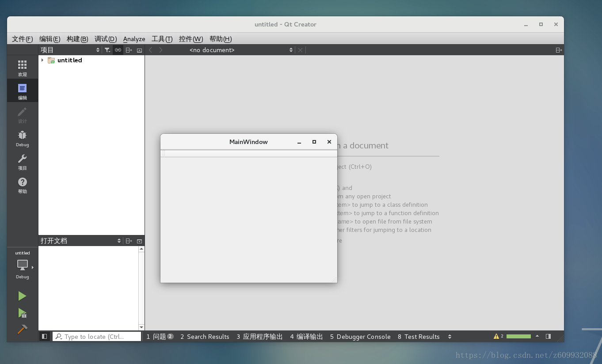Build the project with the hammer icon

coord(22,330)
